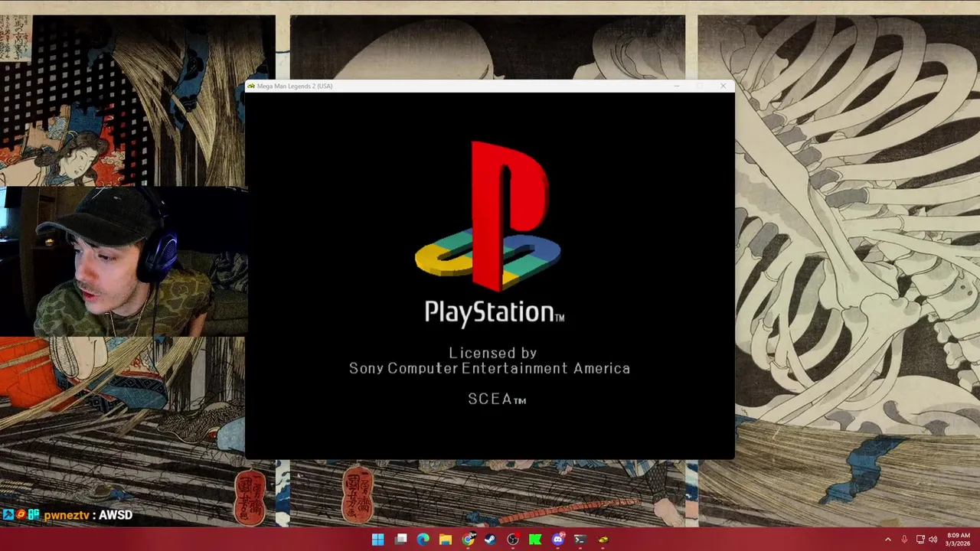Open the clock showing 8:09 AM
Viewport: 980px width, 551px height.
click(959, 540)
